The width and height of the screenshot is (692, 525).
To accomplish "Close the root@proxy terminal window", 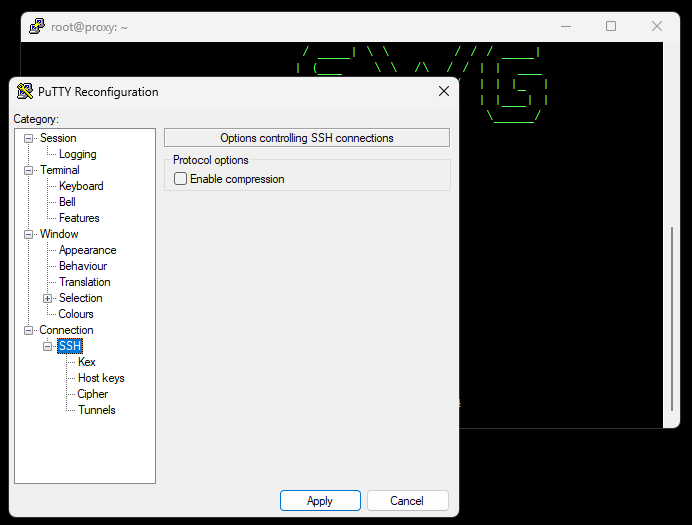I will coord(657,26).
